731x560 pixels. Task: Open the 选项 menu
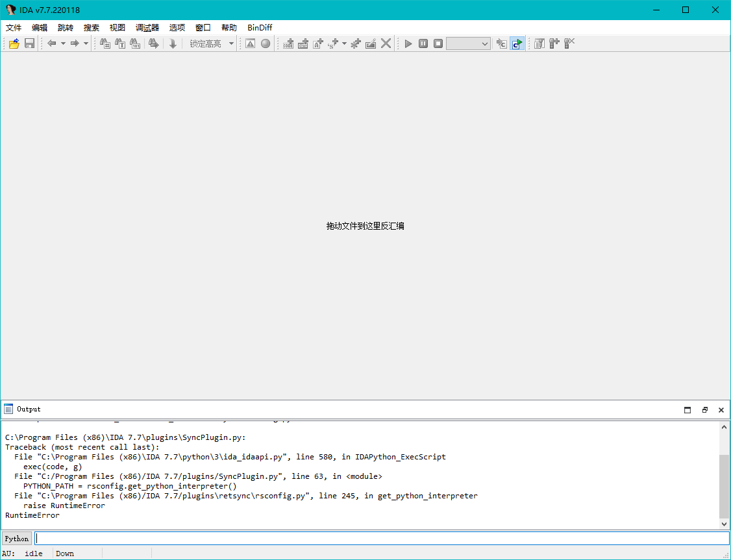(x=177, y=27)
